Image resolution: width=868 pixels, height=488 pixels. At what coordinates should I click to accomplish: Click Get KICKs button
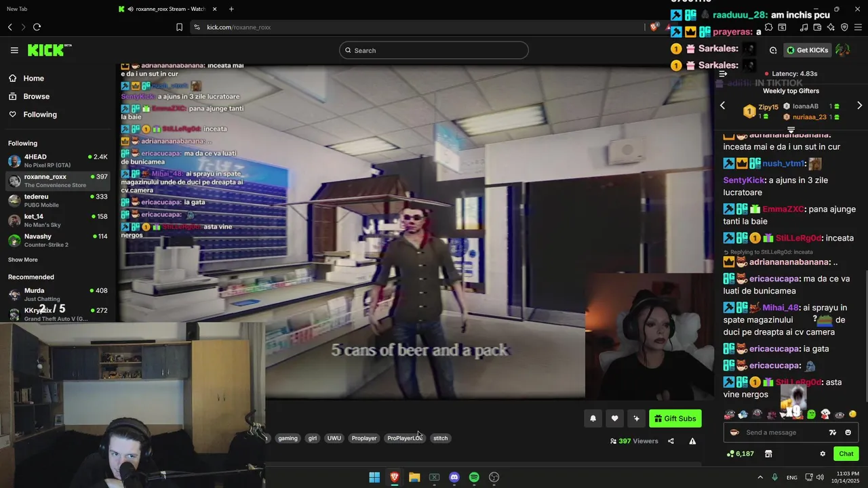(x=807, y=50)
